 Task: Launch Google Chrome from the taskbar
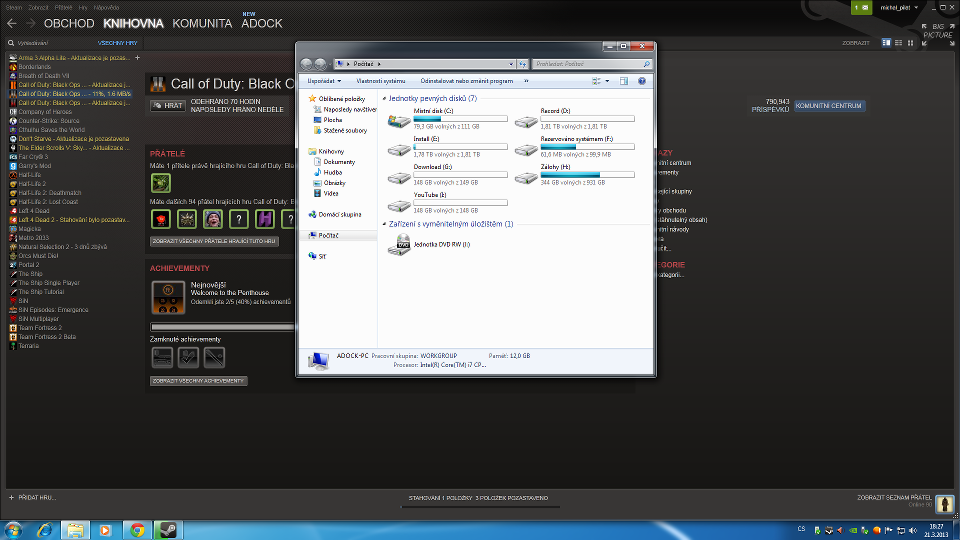click(137, 529)
